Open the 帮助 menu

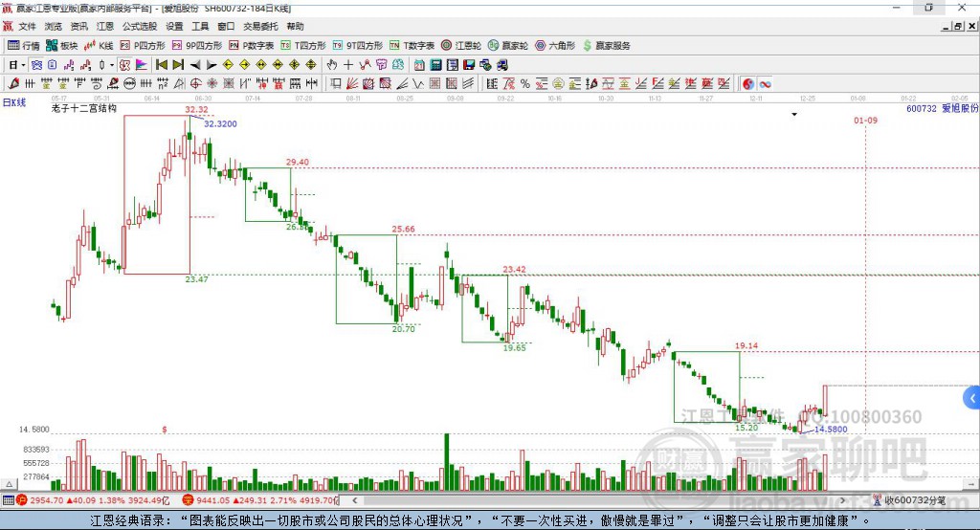click(295, 26)
